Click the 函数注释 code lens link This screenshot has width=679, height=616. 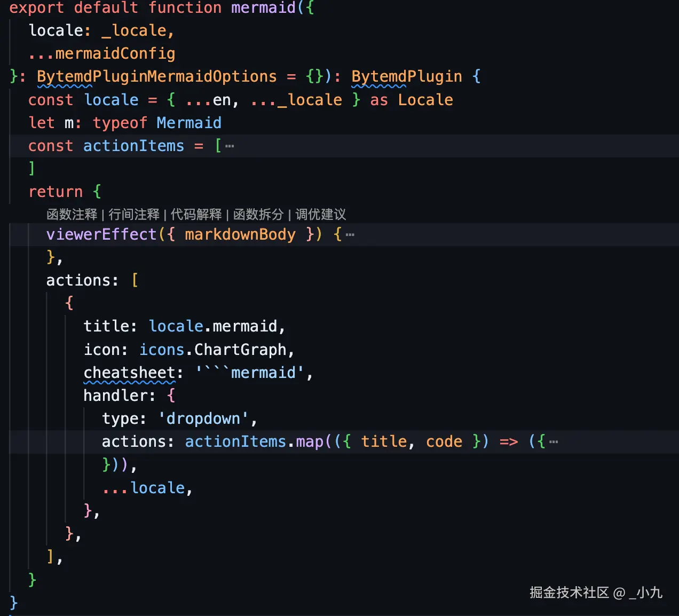click(72, 215)
